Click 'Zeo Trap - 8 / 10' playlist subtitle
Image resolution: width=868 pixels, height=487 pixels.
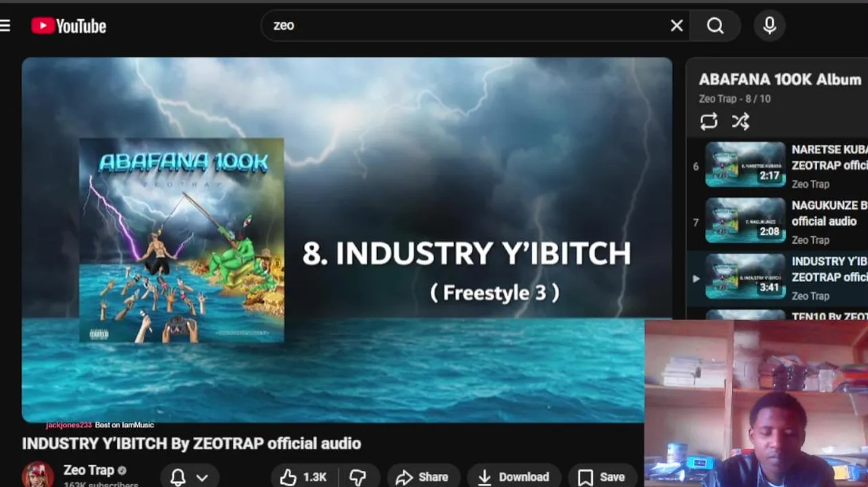click(x=735, y=99)
